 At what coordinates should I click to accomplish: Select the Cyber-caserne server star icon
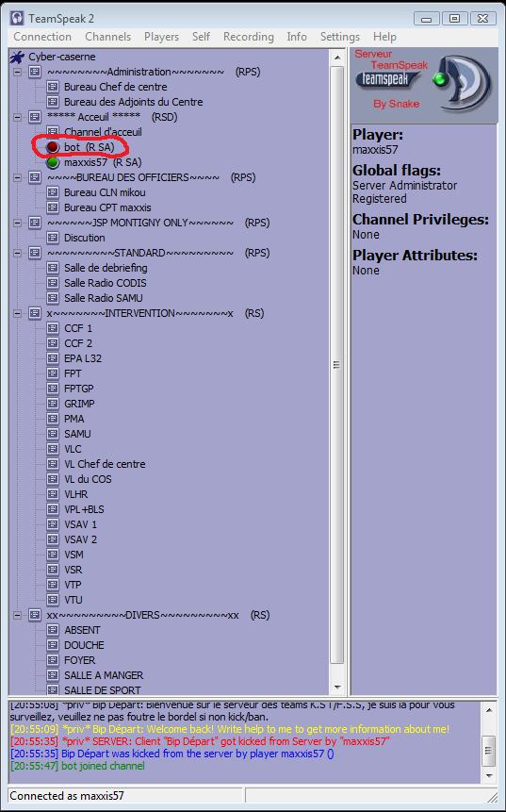[x=17, y=57]
